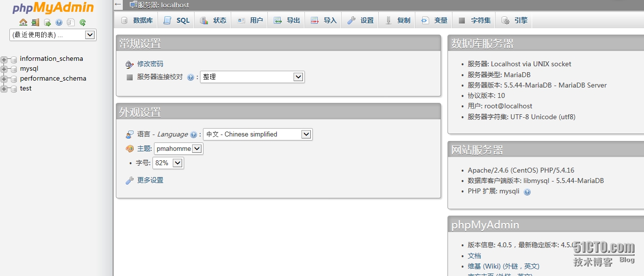Screen dimensions: 644x276
Task: Click the database icon for information_schema
Action: (14, 59)
